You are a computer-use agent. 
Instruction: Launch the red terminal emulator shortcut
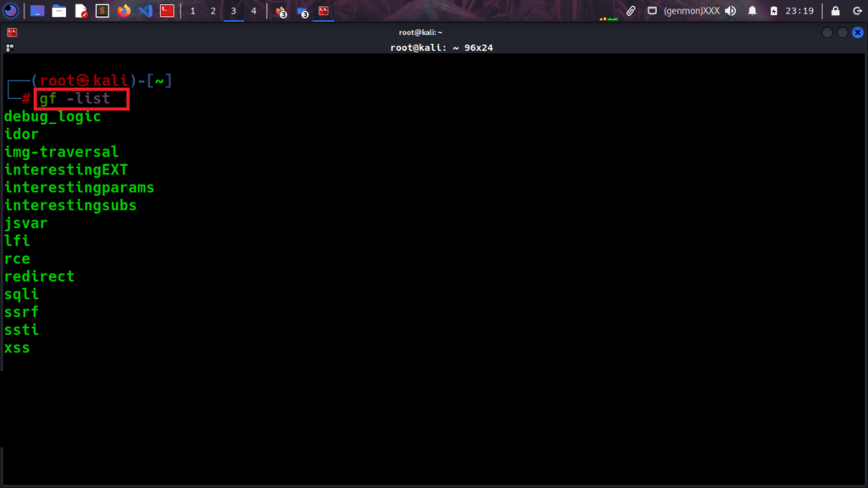click(x=168, y=11)
